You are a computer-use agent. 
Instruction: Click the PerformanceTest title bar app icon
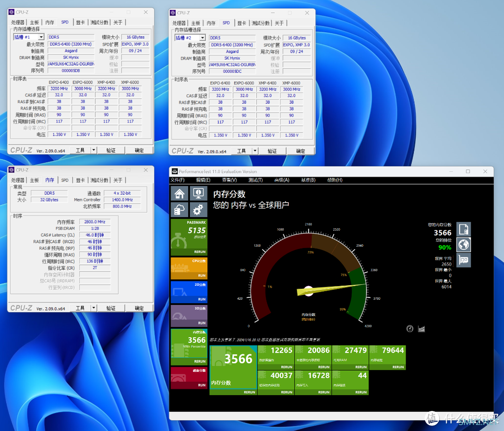click(175, 171)
